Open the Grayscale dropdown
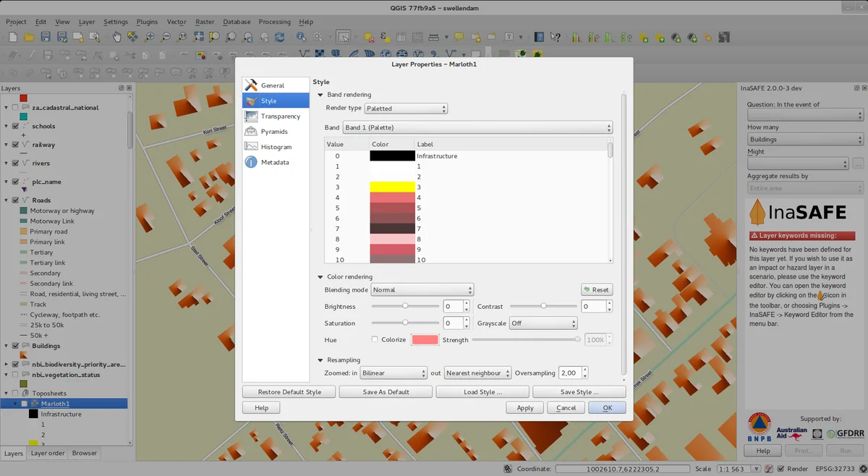This screenshot has width=868, height=476. [x=543, y=323]
